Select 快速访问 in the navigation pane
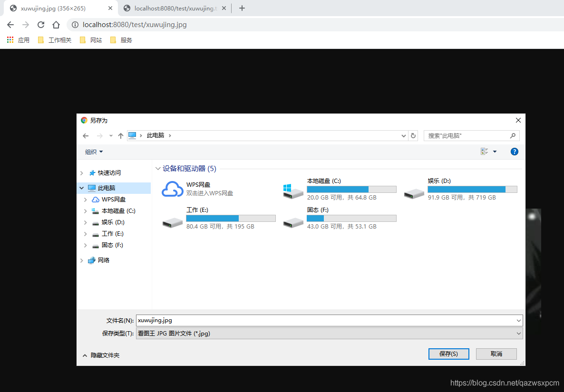This screenshot has height=392, width=564. point(109,173)
